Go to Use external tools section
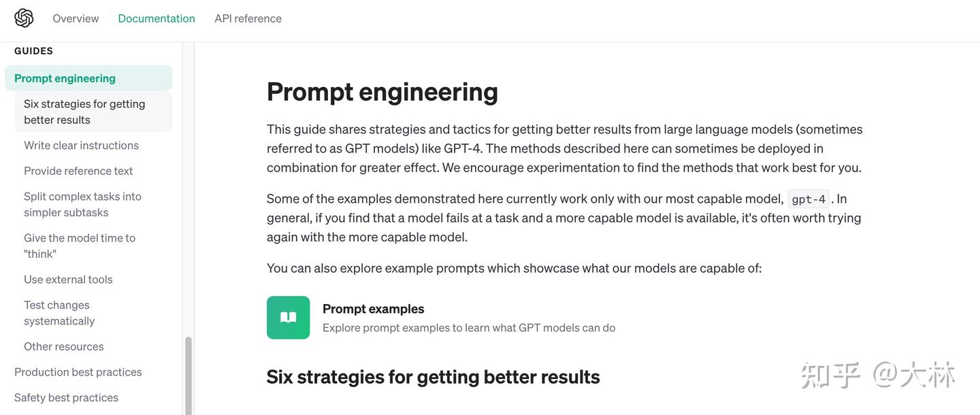The width and height of the screenshot is (980, 415). click(68, 279)
